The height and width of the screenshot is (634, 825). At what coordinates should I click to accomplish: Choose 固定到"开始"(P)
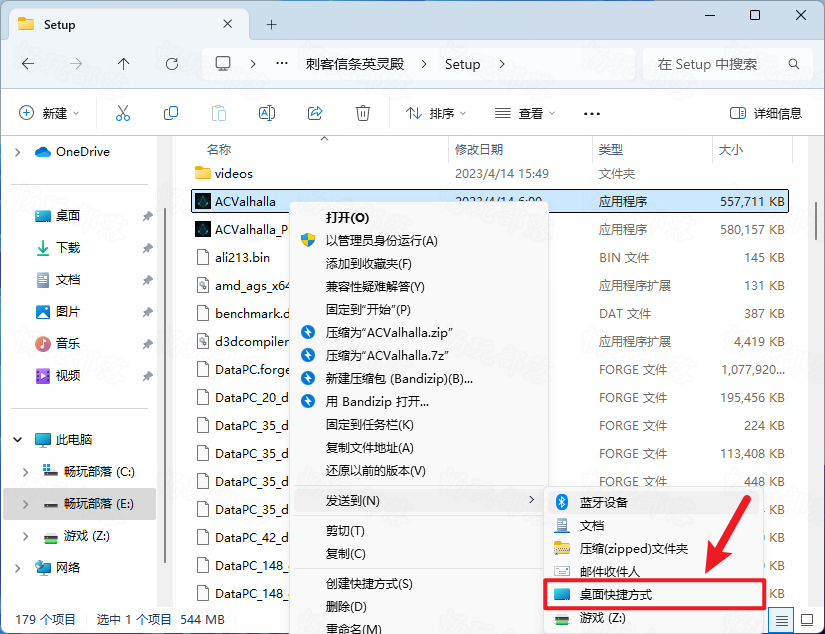pos(368,310)
